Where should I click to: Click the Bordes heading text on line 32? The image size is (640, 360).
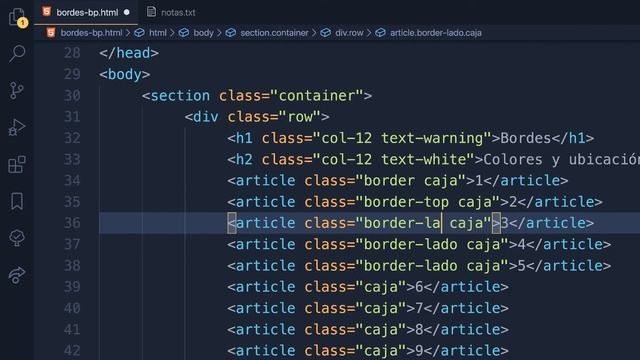[x=526, y=138]
